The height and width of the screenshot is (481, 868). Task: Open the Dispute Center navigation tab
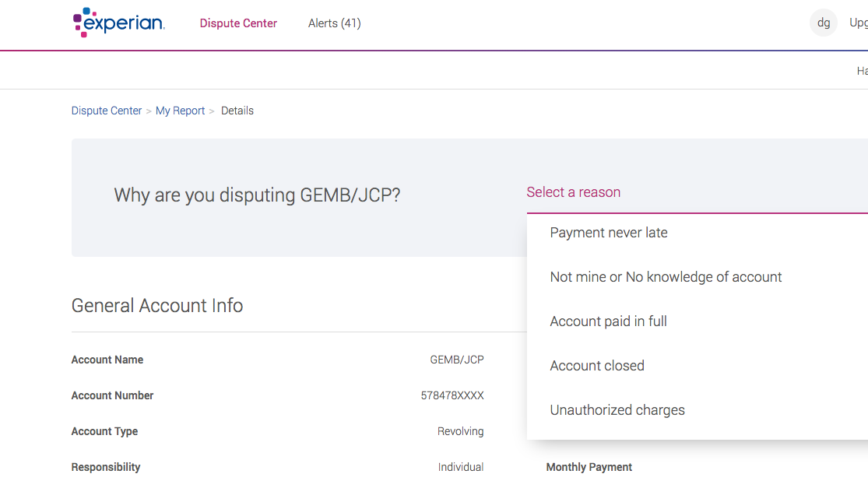tap(238, 23)
